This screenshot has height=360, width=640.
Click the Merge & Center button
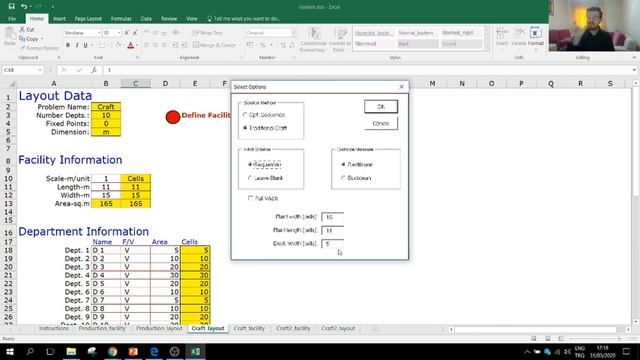click(214, 45)
